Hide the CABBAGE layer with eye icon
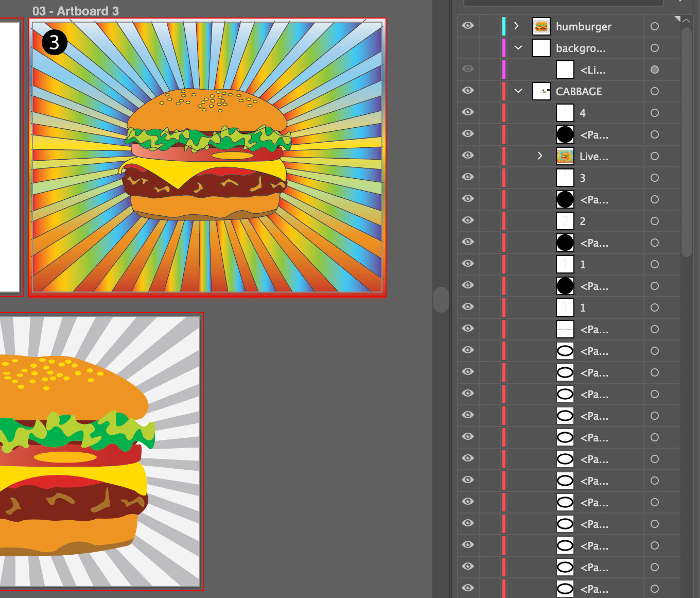Screen dimensions: 700x598 [x=468, y=91]
